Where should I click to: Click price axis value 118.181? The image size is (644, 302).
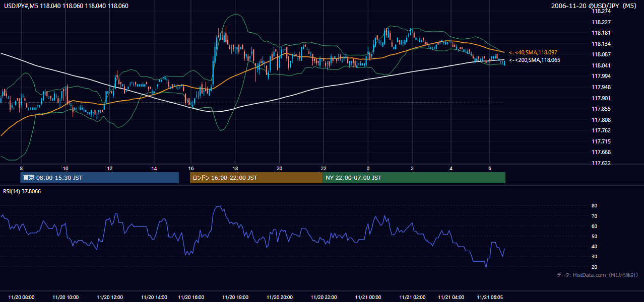click(601, 33)
